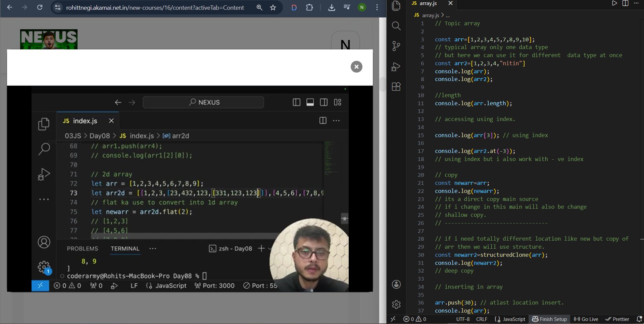
Task: Close the video popup overlay
Action: [356, 67]
